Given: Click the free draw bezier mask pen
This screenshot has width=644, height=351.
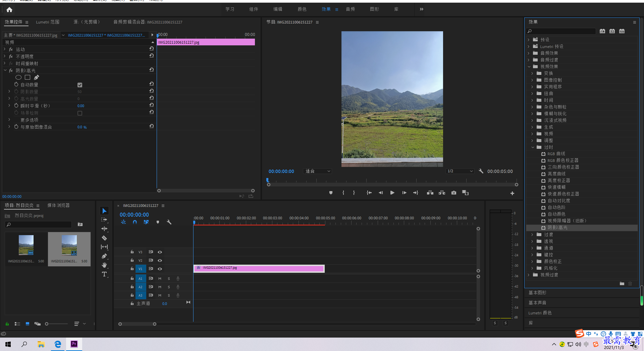Looking at the screenshot, I should pos(37,77).
